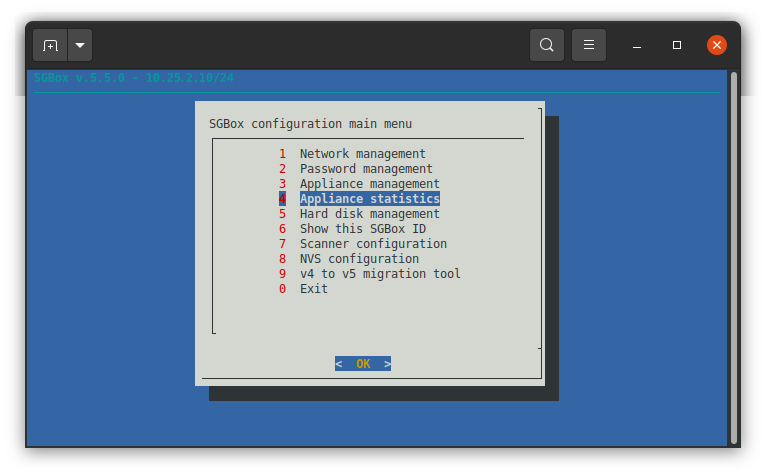
Task: Select v4 to v5 migration tool
Action: [370, 274]
